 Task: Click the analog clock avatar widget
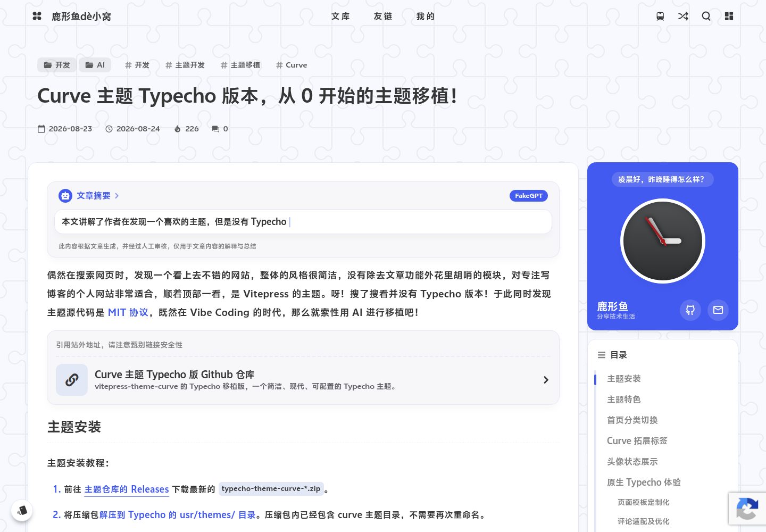(663, 241)
